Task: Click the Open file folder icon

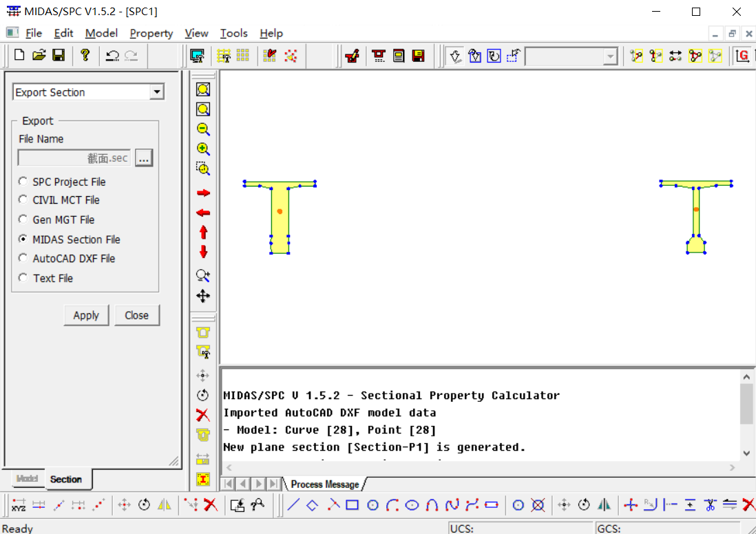Action: click(x=39, y=56)
